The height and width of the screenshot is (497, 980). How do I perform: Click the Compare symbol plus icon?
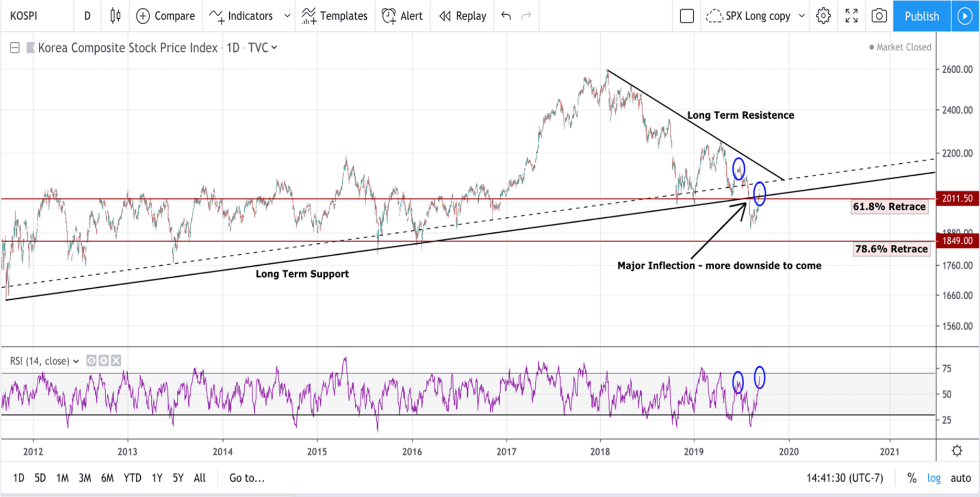[x=142, y=16]
